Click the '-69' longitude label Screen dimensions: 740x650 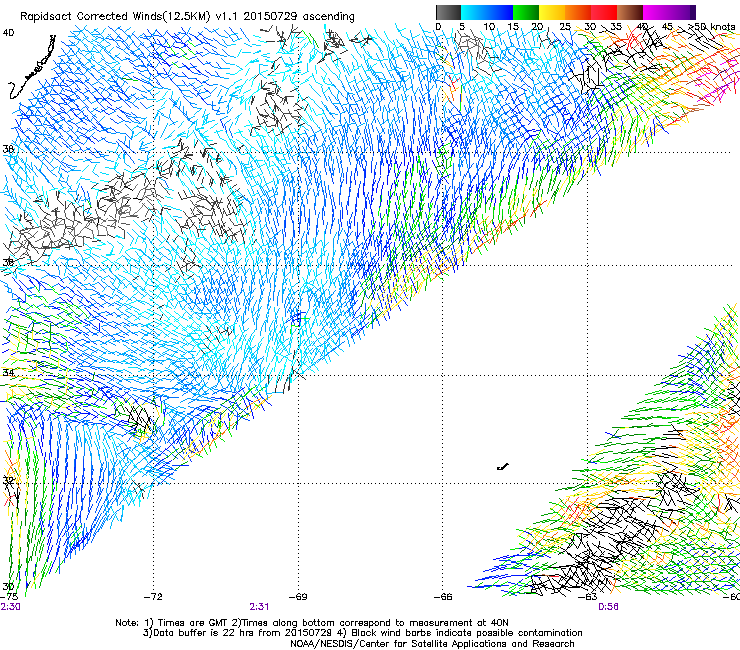pyautogui.click(x=298, y=597)
